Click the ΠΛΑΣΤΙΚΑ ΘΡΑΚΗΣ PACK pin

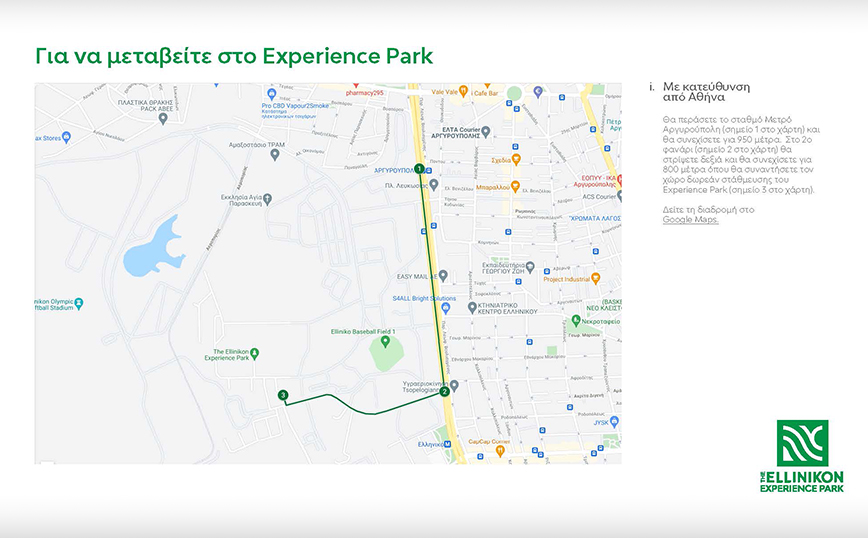(163, 118)
